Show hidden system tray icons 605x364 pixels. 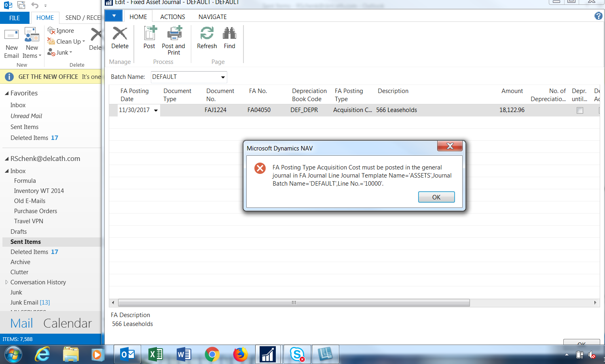(x=567, y=355)
